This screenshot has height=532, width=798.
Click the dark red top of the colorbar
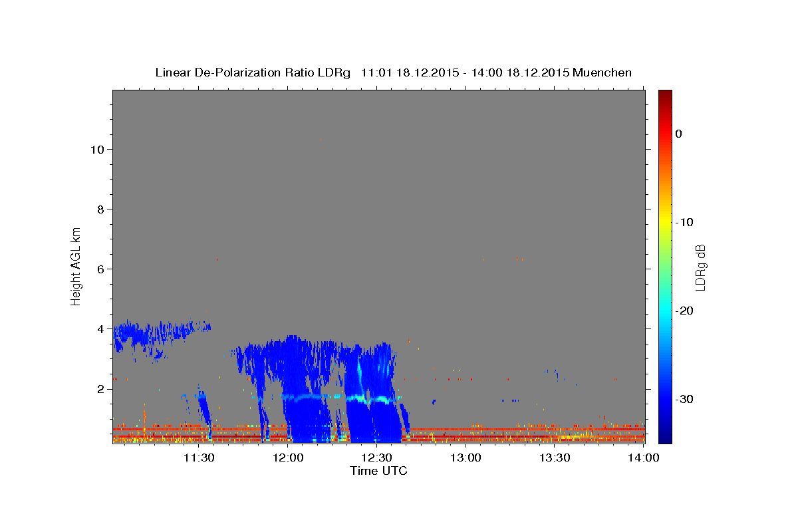(665, 96)
